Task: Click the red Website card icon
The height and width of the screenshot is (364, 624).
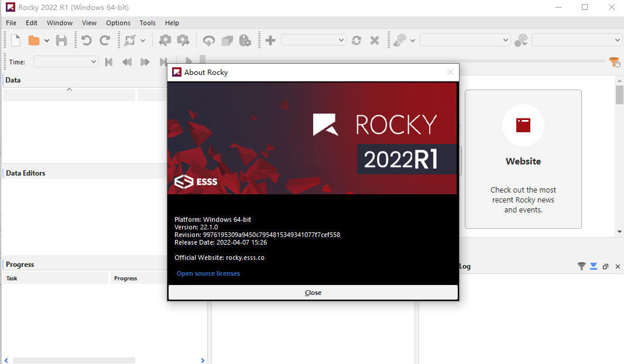Action: [x=523, y=125]
